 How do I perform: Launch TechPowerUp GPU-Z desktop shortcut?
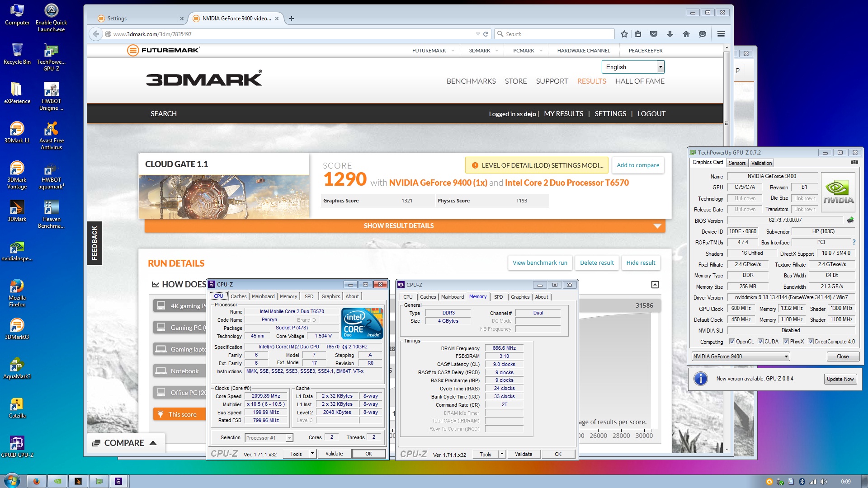tap(51, 57)
